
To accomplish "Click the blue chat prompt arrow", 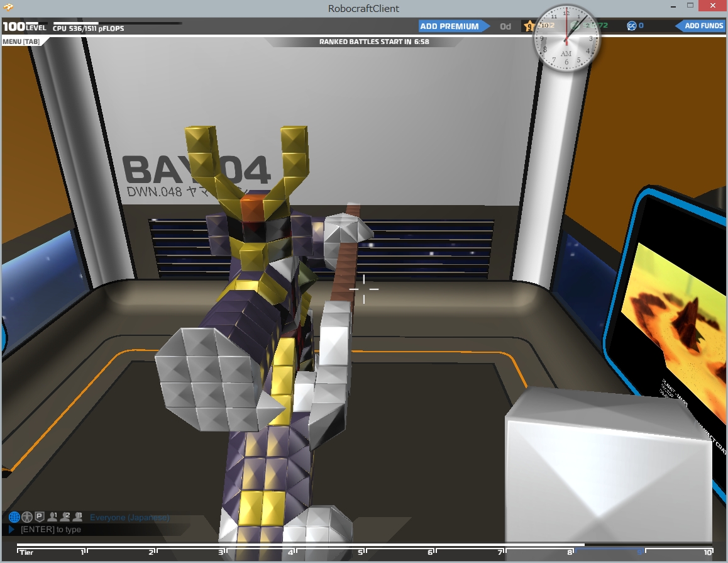I will pyautogui.click(x=11, y=529).
